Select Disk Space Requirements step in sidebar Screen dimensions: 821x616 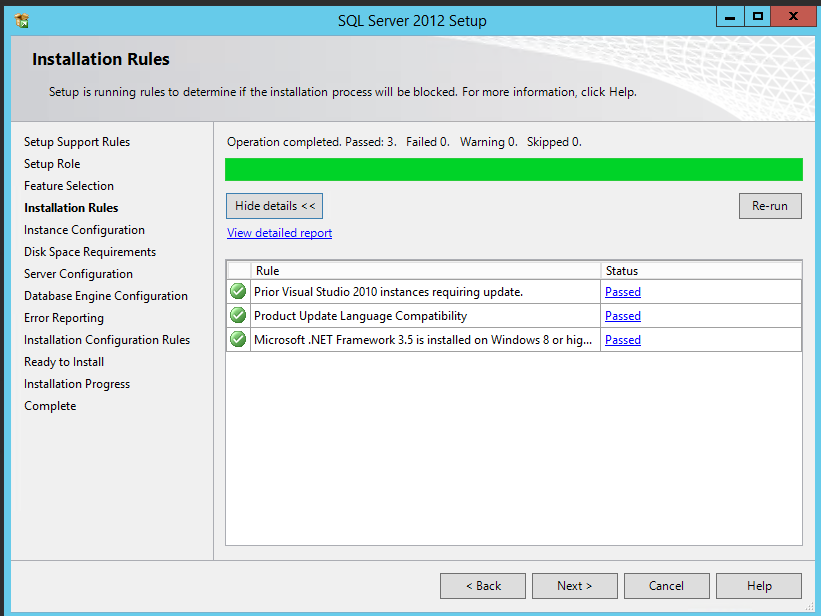90,252
